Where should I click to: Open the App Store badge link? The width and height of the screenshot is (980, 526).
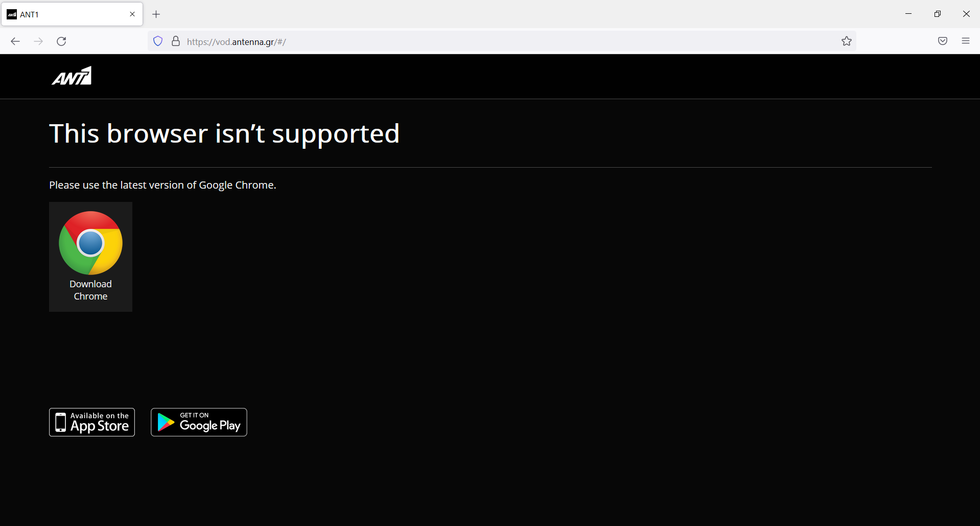point(91,422)
